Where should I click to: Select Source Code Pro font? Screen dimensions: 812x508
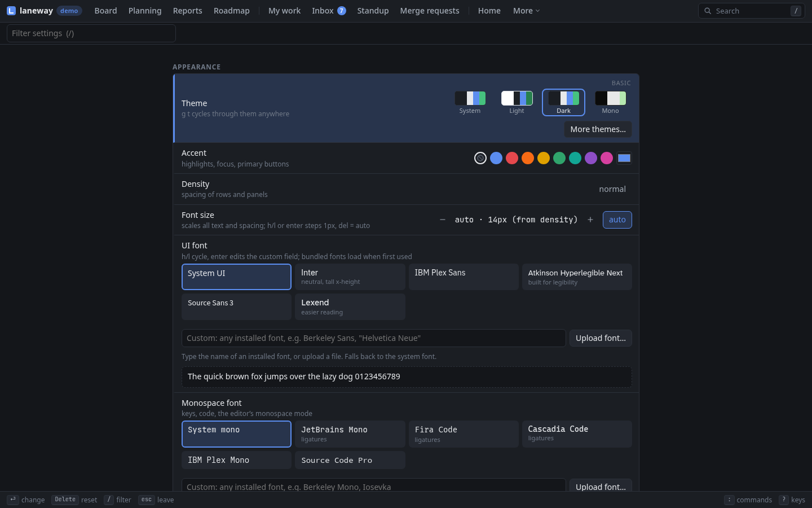350,460
